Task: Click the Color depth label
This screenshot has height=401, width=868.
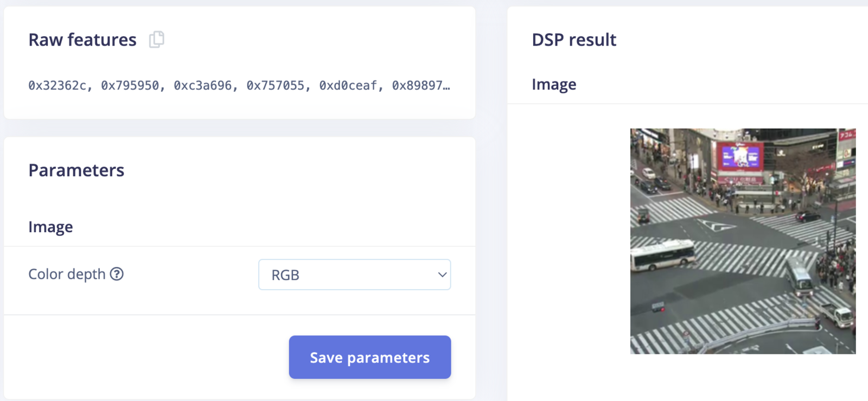Action: (67, 274)
